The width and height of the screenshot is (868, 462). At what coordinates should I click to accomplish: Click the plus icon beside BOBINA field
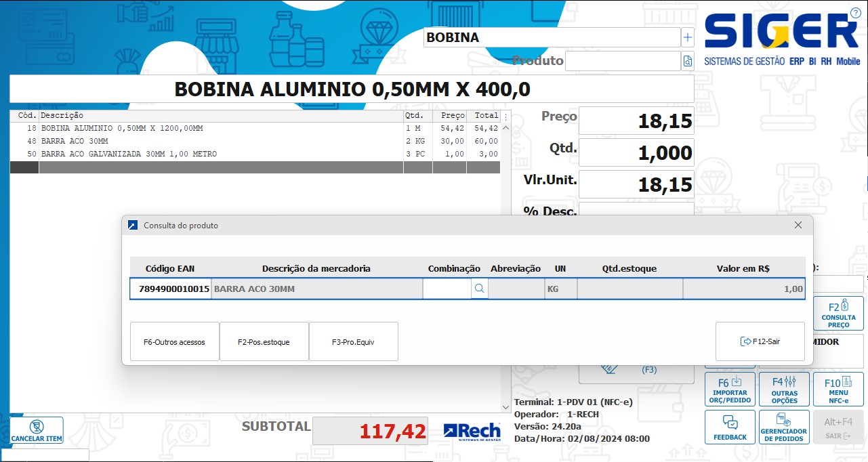688,37
